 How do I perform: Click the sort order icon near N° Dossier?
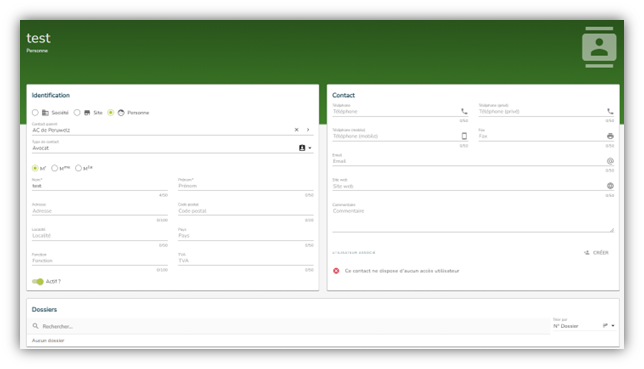[x=605, y=326]
